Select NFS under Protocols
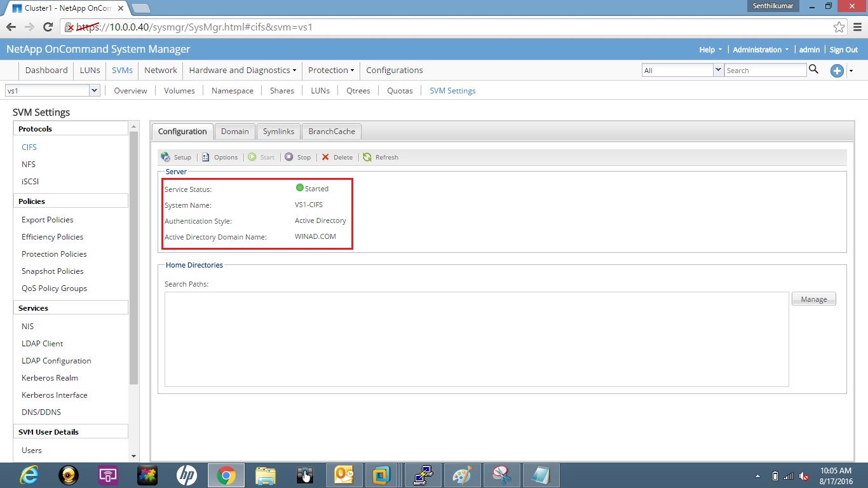The height and width of the screenshot is (488, 868). pos(29,164)
